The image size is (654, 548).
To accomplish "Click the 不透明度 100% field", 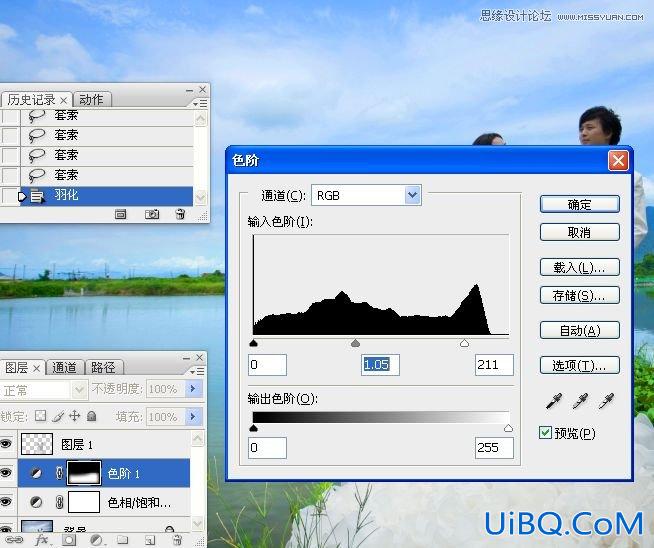I will (165, 389).
